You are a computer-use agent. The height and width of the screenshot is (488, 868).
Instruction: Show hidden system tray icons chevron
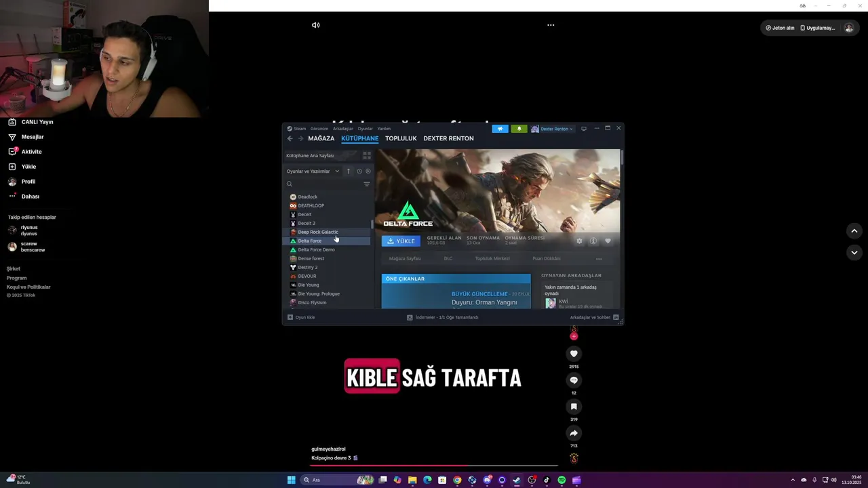(793, 480)
